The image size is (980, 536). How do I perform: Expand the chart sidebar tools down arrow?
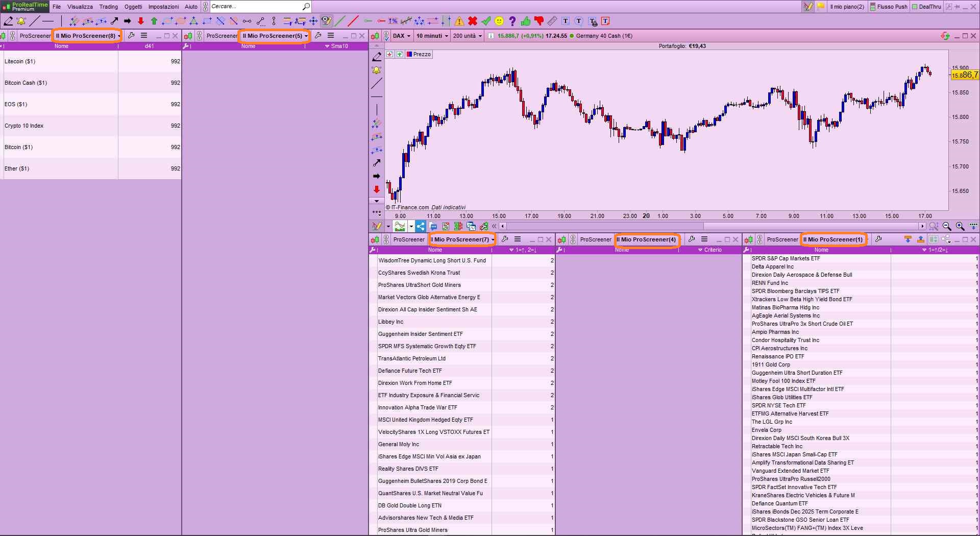coord(377,201)
